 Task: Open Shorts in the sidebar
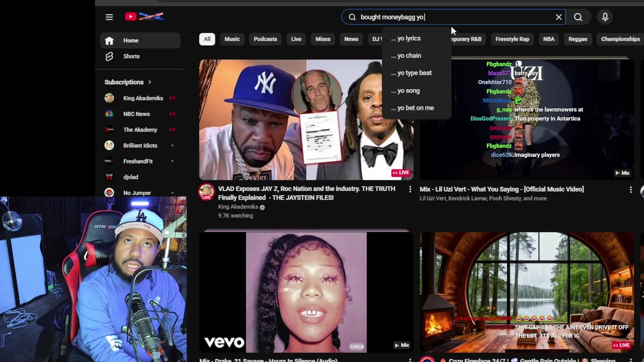[140, 56]
